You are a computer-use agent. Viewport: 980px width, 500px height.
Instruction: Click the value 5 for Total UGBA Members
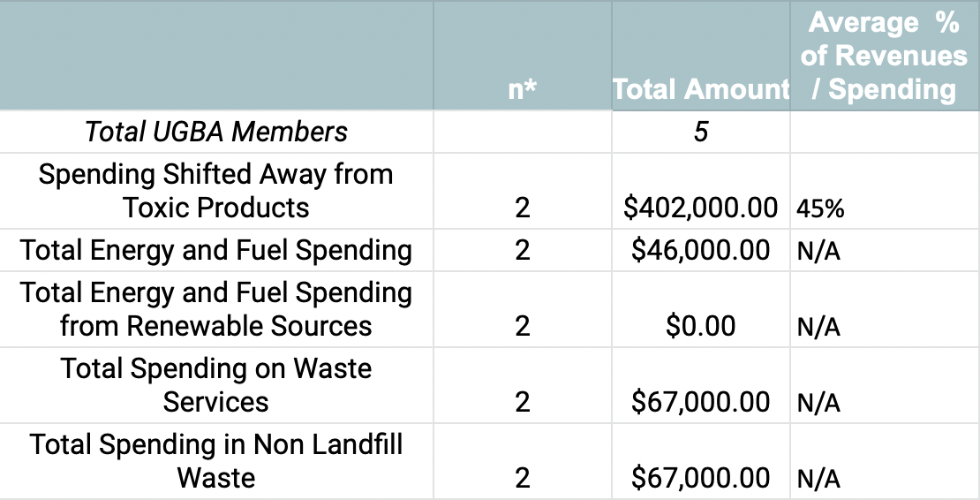pyautogui.click(x=701, y=132)
